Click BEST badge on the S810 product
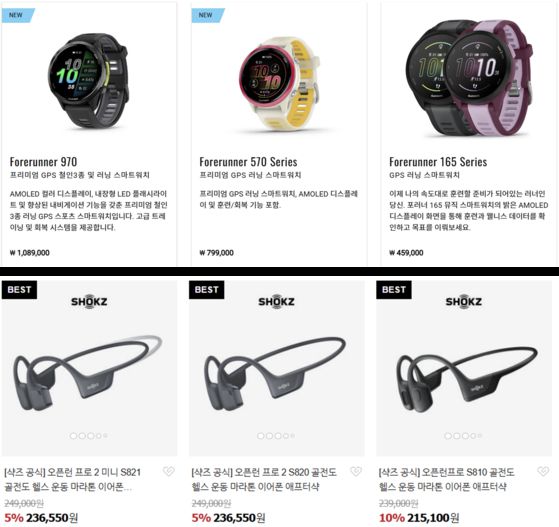This screenshot has height=527, width=559. coord(394,290)
